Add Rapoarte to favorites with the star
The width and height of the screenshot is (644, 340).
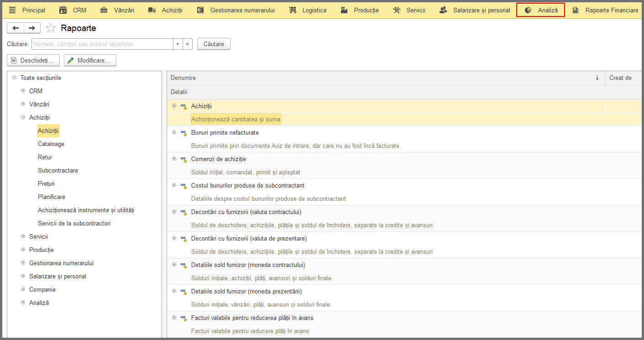tap(51, 28)
